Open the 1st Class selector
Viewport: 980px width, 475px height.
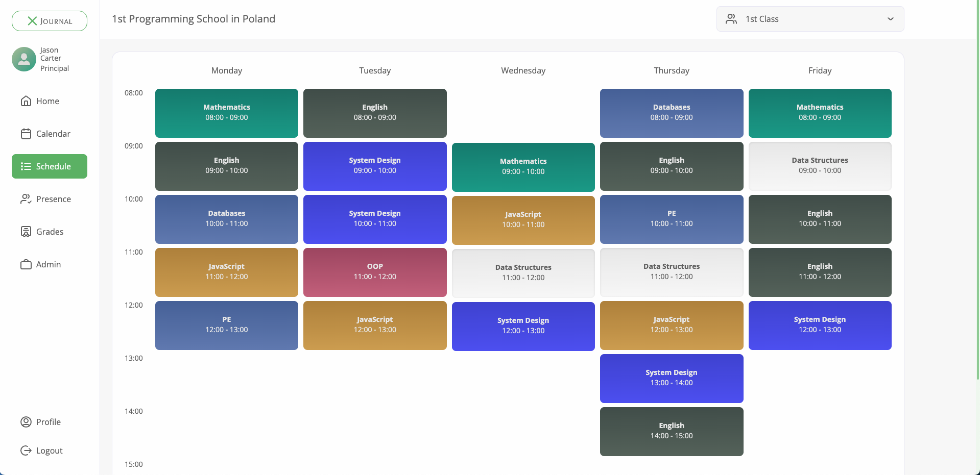[x=810, y=19]
